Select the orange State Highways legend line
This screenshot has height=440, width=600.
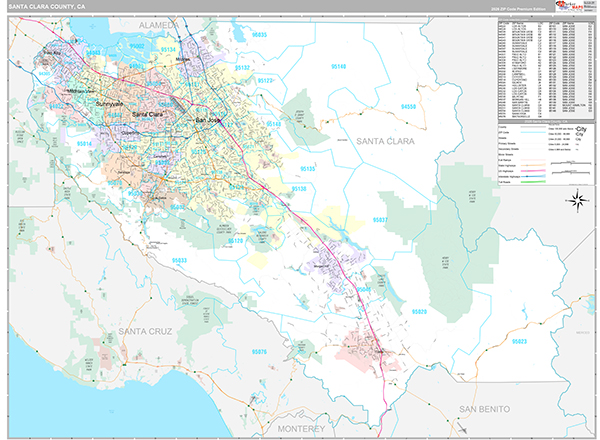[x=532, y=165]
